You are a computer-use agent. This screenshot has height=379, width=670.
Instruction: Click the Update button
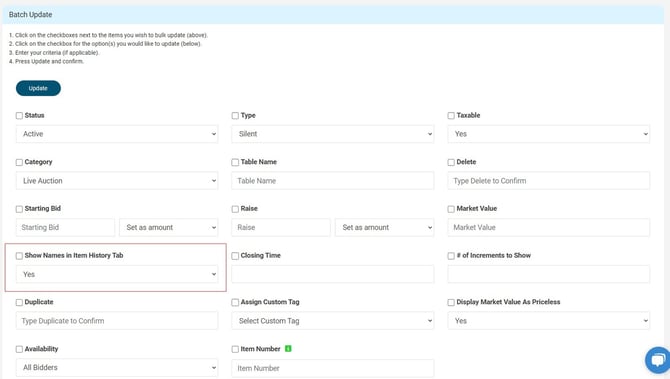[38, 88]
